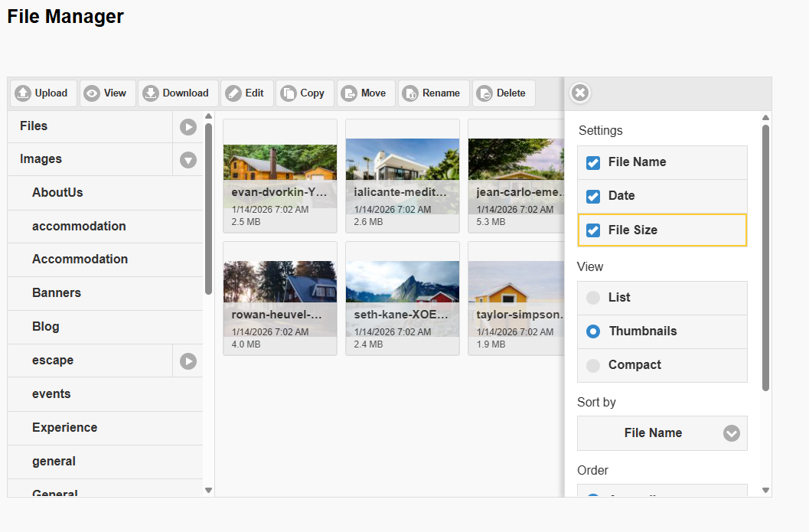The height and width of the screenshot is (532, 809).
Task: Select the seth-kane mountain thumbnail
Action: 402,283
